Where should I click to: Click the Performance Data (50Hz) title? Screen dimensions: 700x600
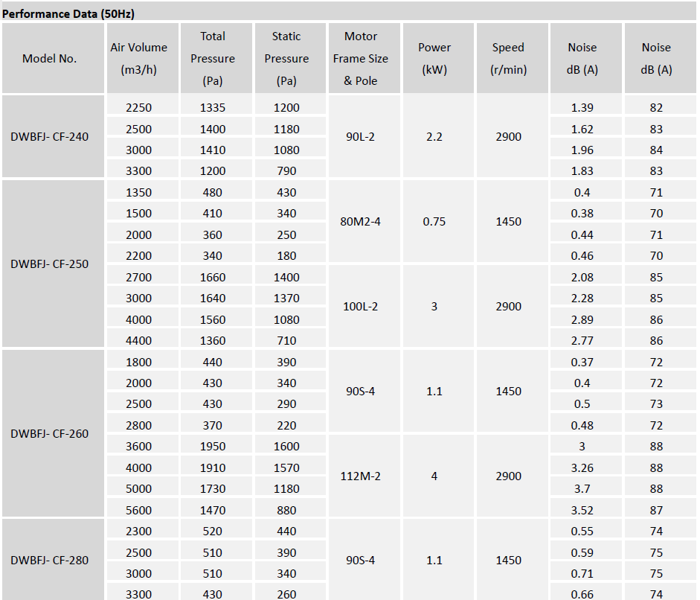(68, 13)
